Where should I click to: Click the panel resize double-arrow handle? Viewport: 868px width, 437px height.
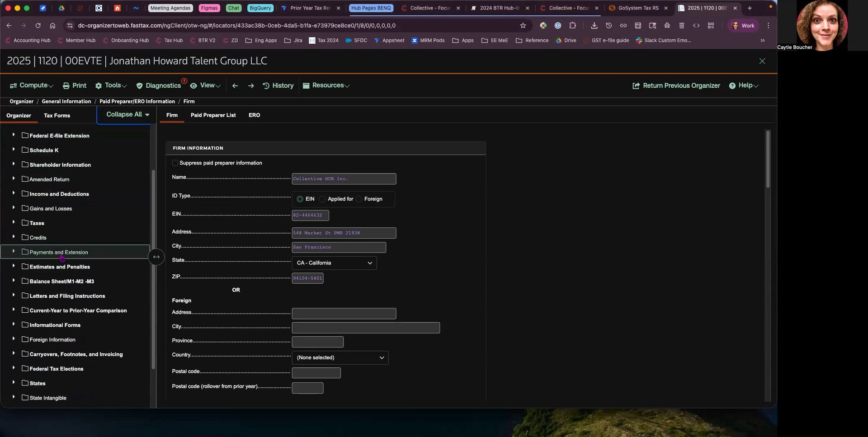coord(156,257)
